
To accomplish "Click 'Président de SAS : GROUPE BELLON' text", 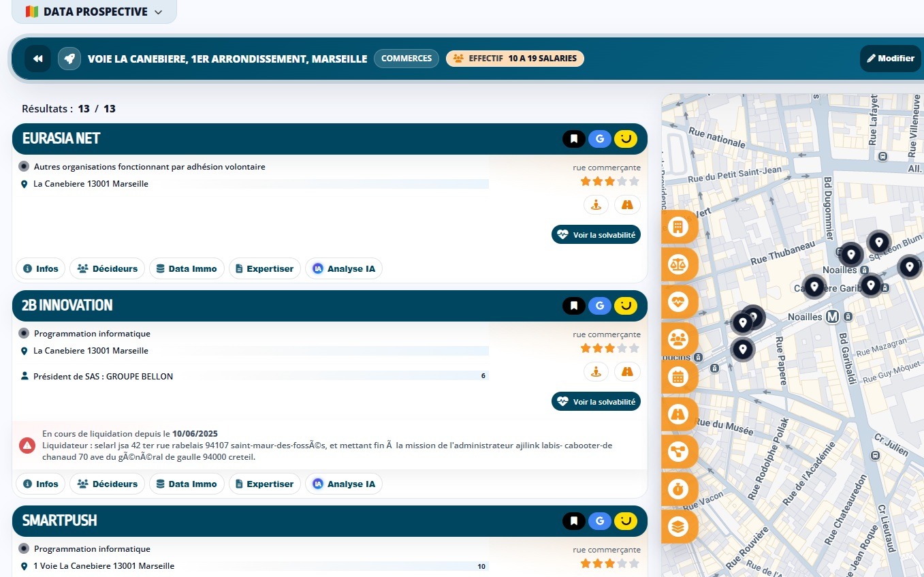I will [103, 376].
